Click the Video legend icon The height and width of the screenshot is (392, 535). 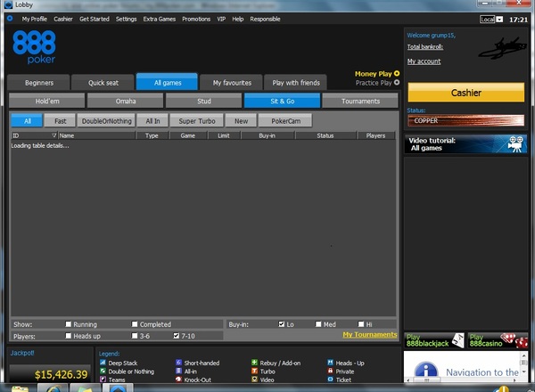254,379
